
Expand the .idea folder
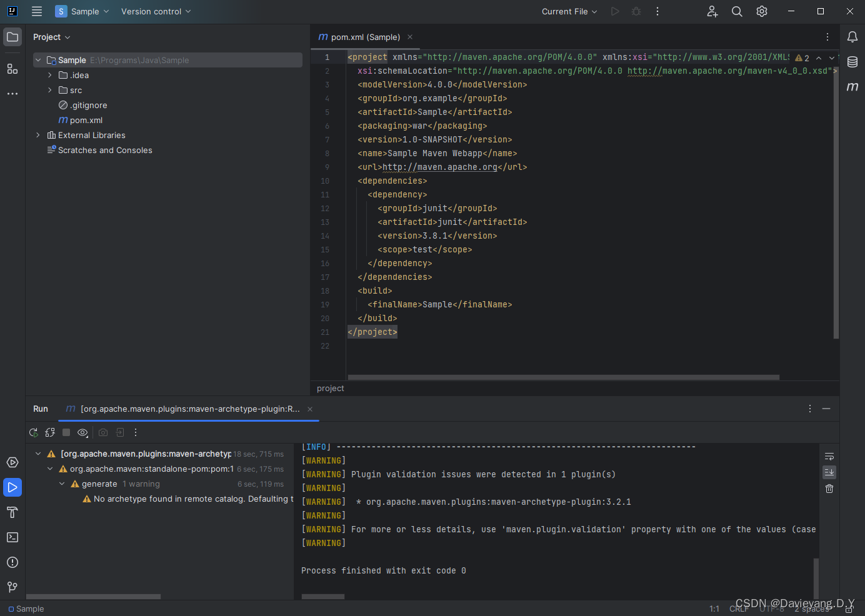(50, 75)
